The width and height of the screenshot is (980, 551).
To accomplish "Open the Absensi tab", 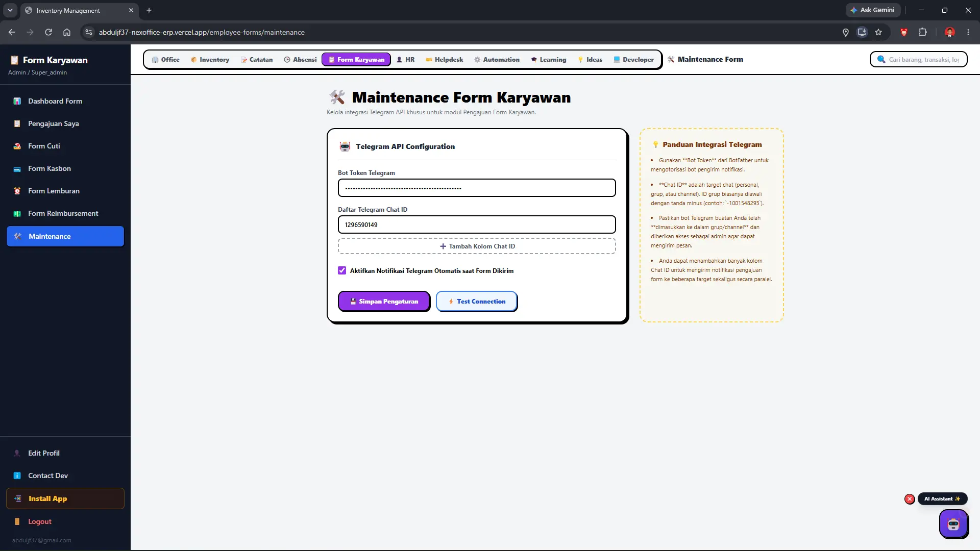I will click(x=301, y=60).
